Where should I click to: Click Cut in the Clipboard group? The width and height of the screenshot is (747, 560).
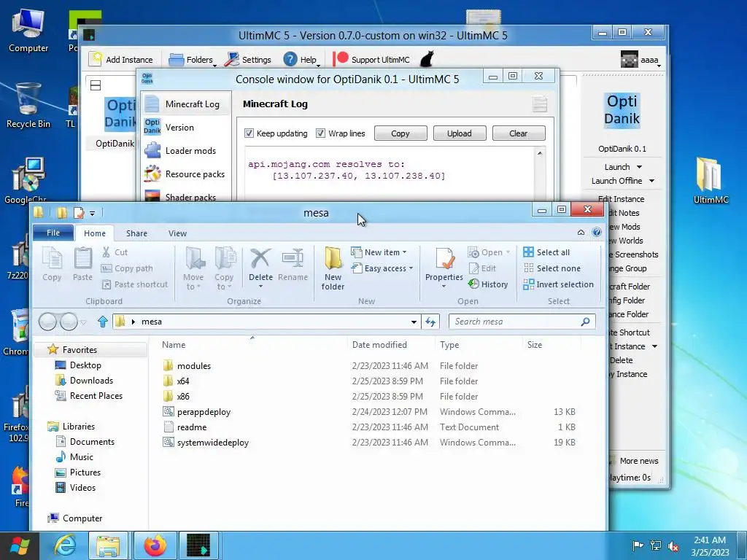click(x=115, y=252)
